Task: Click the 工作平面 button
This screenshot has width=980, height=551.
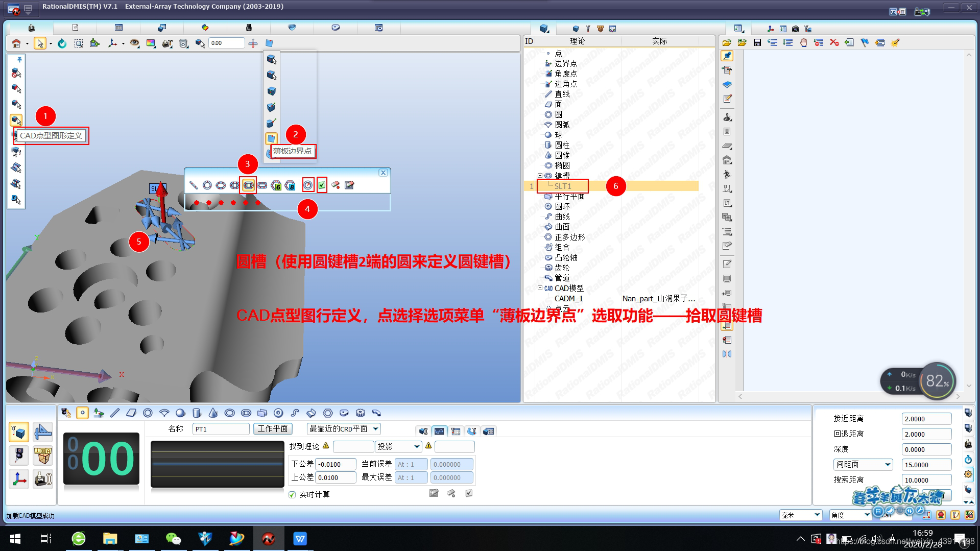Action: (x=273, y=428)
